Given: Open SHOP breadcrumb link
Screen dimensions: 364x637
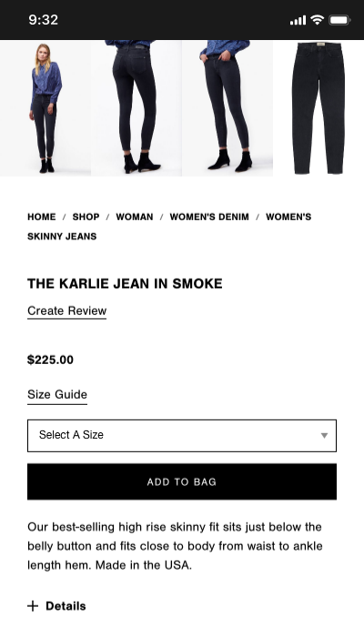Looking at the screenshot, I should (x=86, y=217).
